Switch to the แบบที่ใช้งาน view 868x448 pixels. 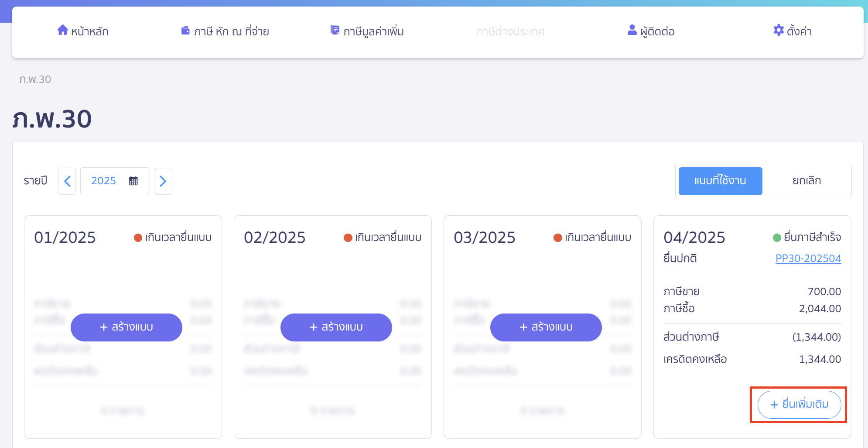tap(720, 181)
